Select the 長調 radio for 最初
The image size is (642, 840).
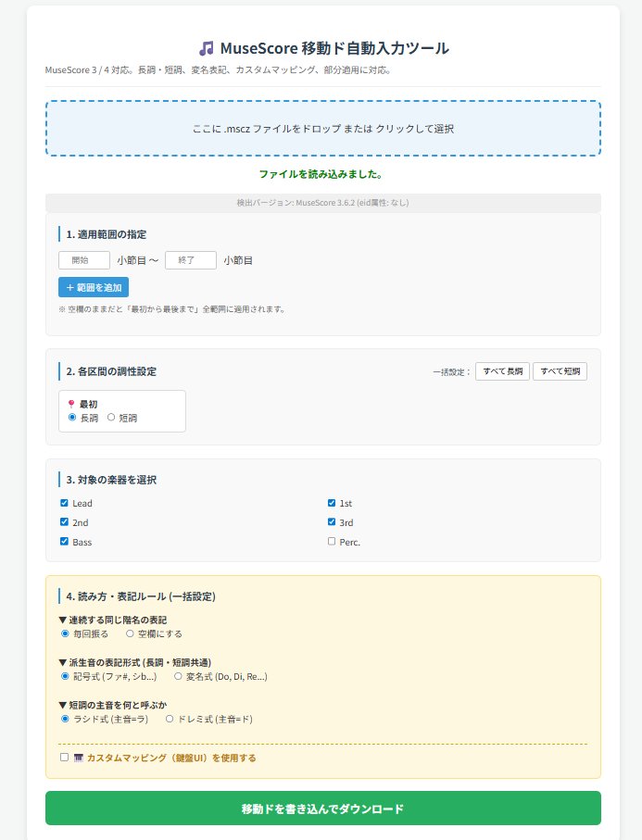[x=72, y=418]
